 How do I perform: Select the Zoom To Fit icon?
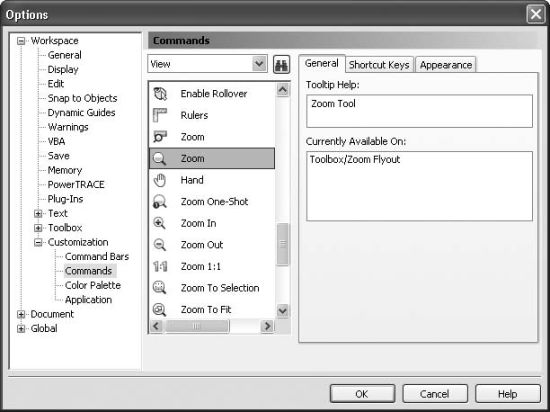tap(160, 310)
